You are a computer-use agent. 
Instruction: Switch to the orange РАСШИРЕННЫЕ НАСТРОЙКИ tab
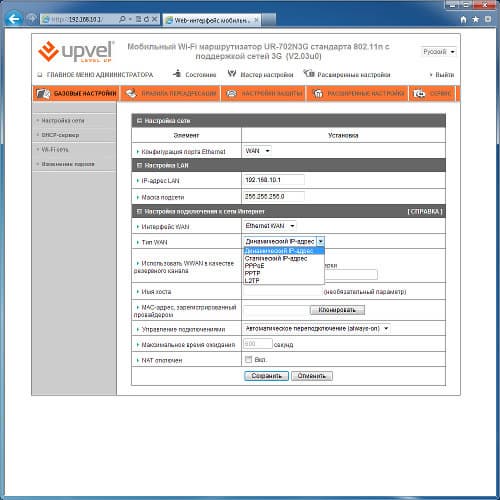pyautogui.click(x=358, y=94)
